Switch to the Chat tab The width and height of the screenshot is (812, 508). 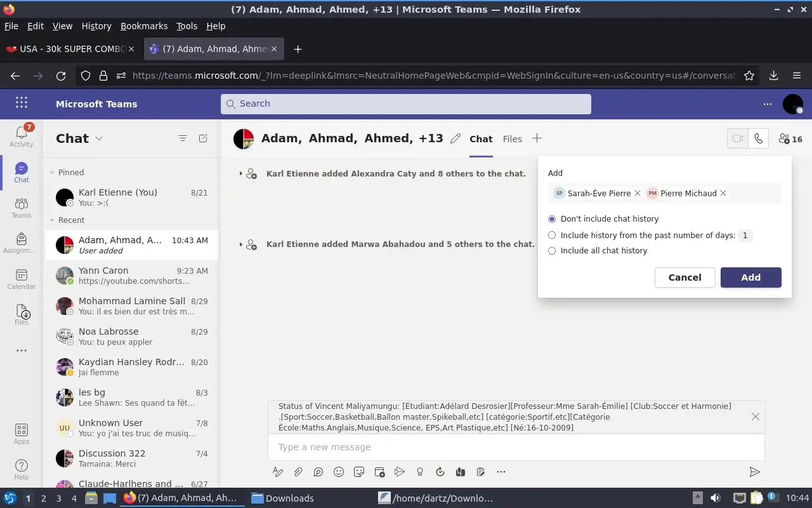[481, 139]
